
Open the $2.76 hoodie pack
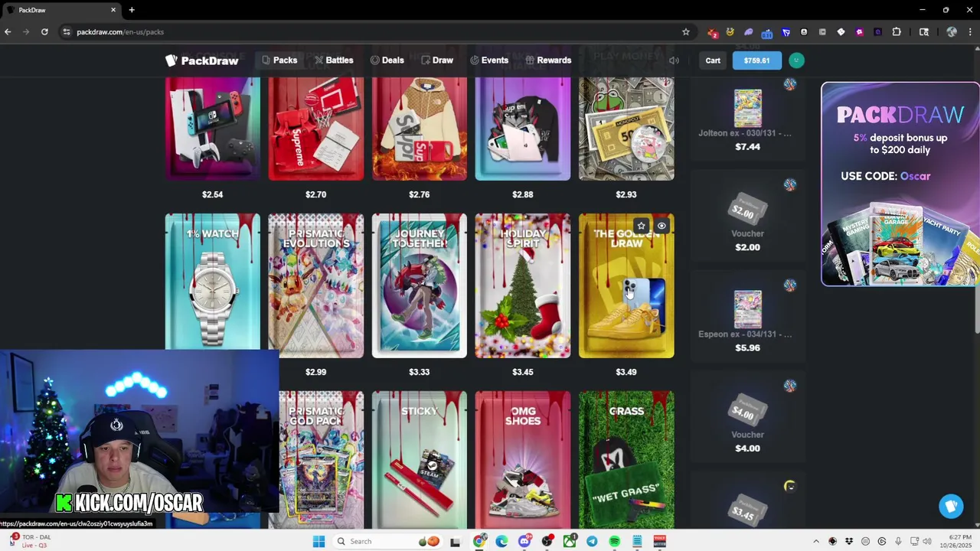[x=419, y=129]
